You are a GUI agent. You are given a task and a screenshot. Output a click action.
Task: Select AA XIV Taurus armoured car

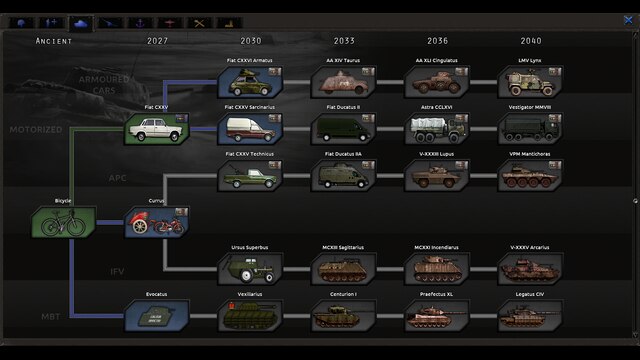[x=343, y=82]
